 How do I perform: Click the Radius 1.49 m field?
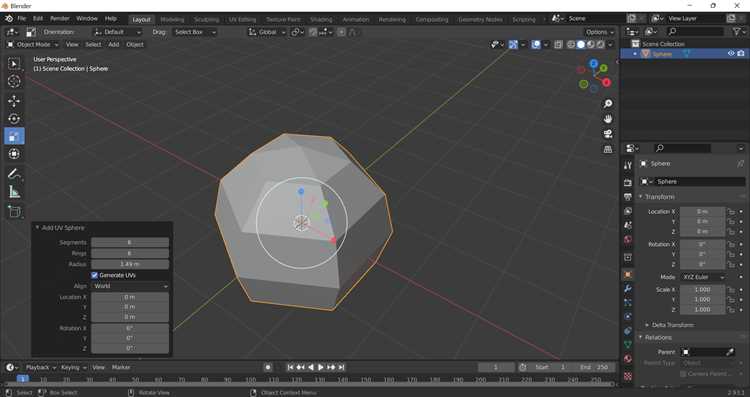pyautogui.click(x=130, y=264)
